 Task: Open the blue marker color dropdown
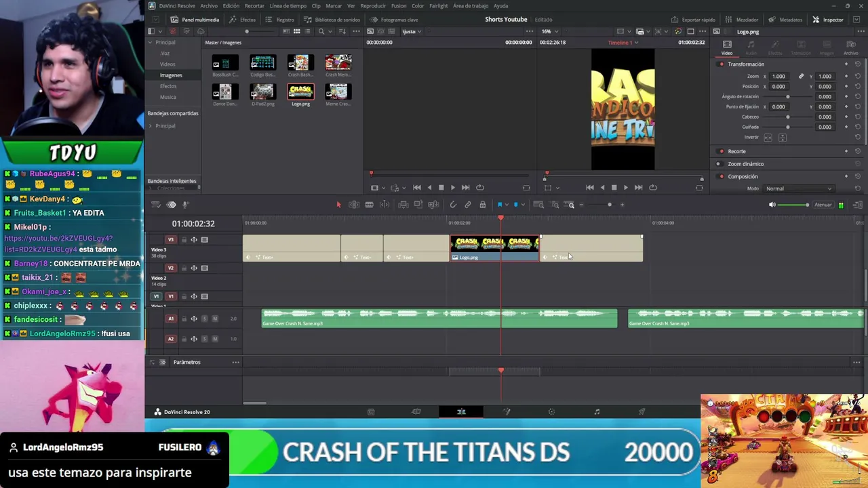(x=522, y=205)
